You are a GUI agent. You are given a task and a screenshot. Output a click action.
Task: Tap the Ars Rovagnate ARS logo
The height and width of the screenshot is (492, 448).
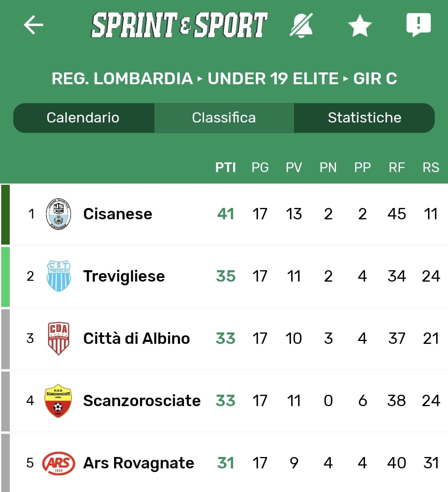click(59, 463)
